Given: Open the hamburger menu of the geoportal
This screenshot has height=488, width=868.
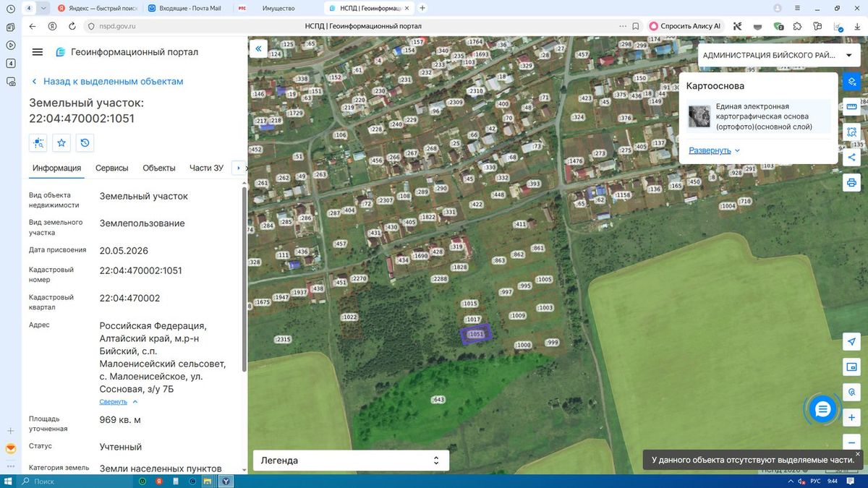Looking at the screenshot, I should (x=38, y=52).
